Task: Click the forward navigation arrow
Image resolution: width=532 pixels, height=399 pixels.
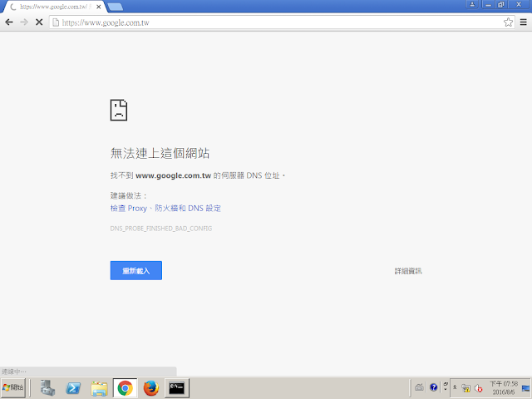Action: point(24,22)
